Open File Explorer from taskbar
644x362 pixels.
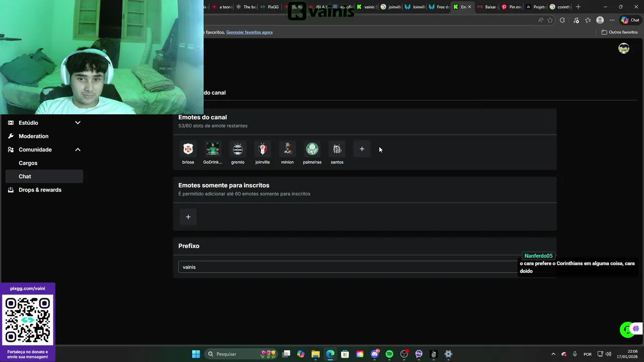click(x=315, y=354)
